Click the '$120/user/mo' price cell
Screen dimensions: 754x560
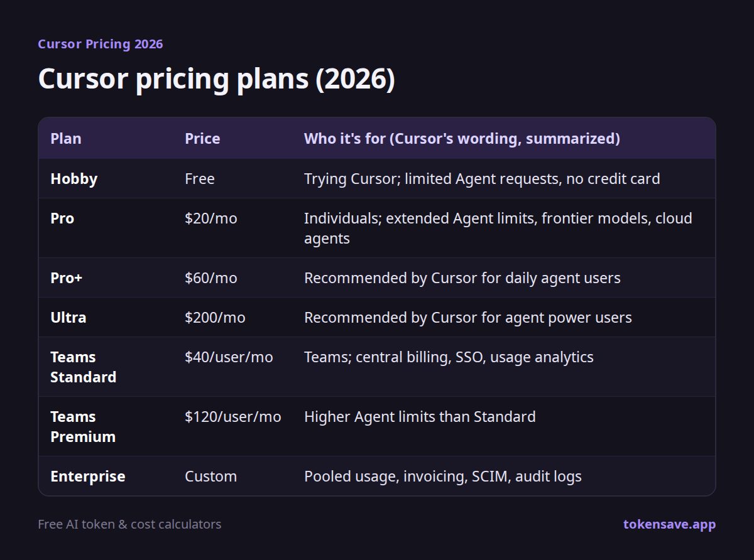click(233, 417)
